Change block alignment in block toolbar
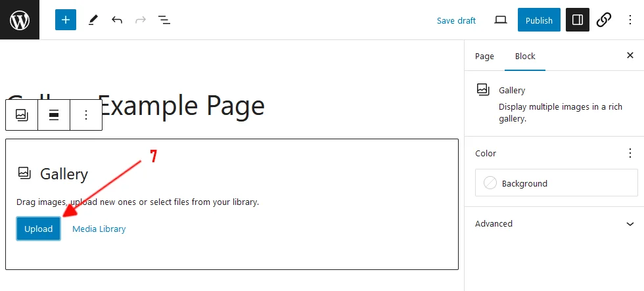The height and width of the screenshot is (291, 644). [x=54, y=115]
